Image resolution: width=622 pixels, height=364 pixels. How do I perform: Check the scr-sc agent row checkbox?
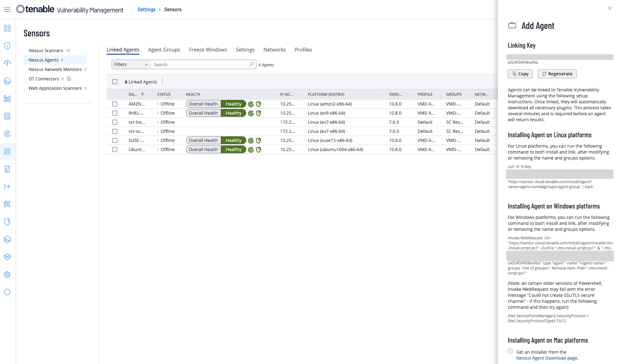(x=115, y=131)
